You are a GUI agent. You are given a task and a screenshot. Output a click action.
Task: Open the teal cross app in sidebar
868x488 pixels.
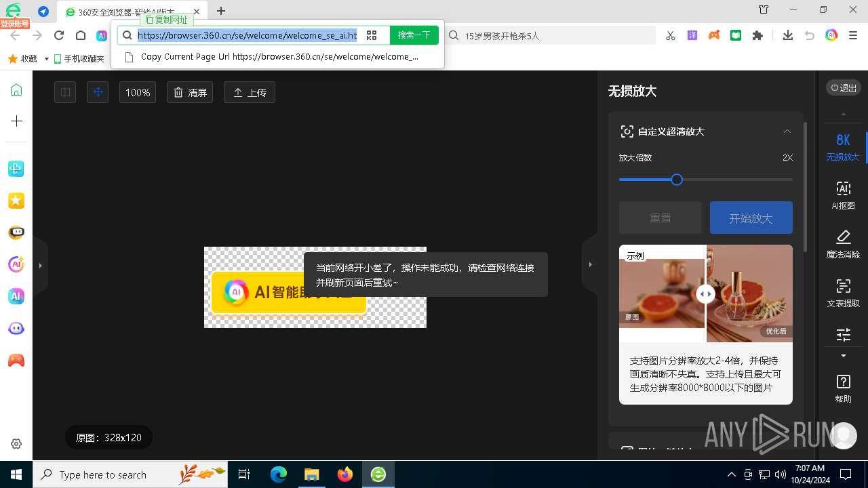(x=16, y=169)
